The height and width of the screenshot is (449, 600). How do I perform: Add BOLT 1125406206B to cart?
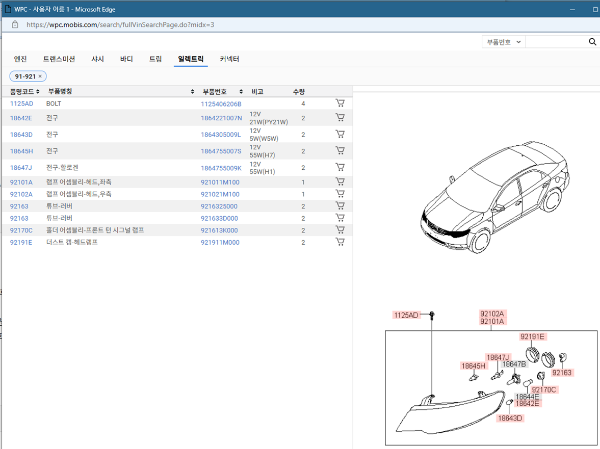[340, 103]
